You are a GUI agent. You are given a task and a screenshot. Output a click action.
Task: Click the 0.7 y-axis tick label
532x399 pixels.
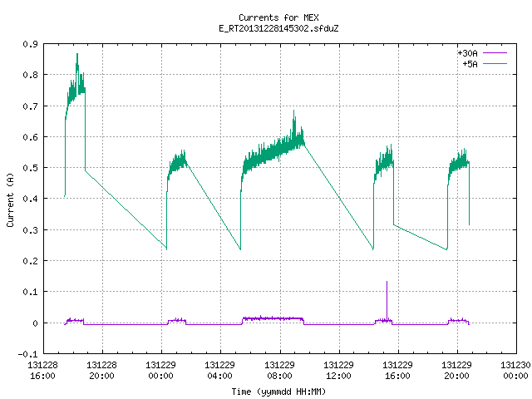pyautogui.click(x=30, y=106)
